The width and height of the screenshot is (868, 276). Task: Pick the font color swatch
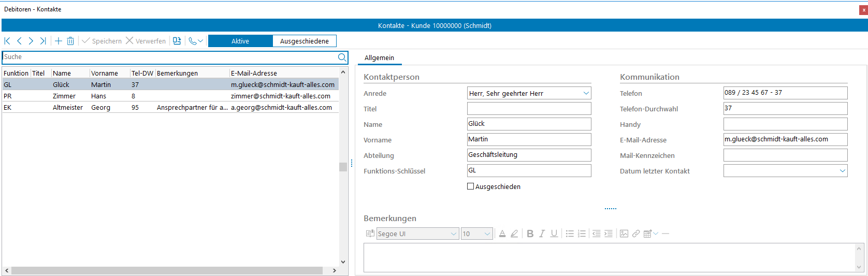click(x=502, y=234)
